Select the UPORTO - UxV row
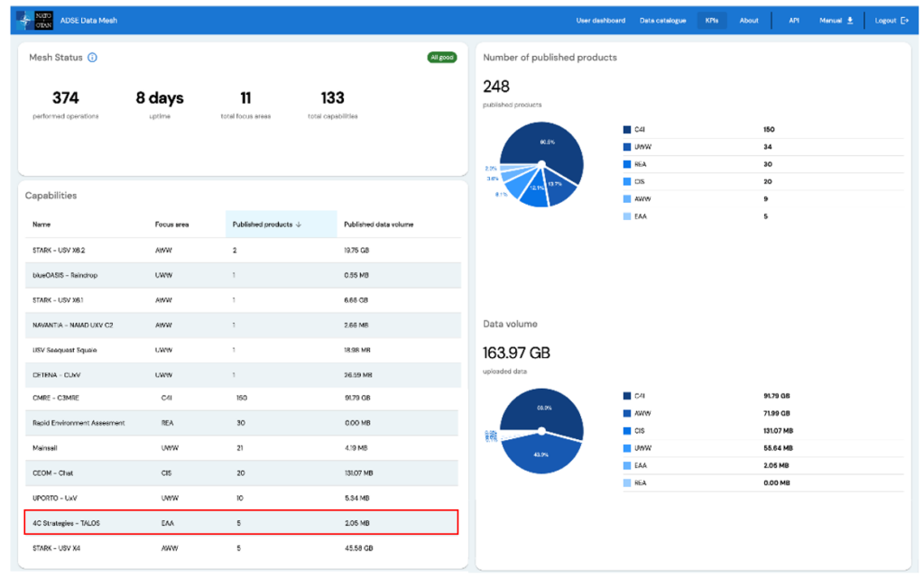 click(x=242, y=498)
